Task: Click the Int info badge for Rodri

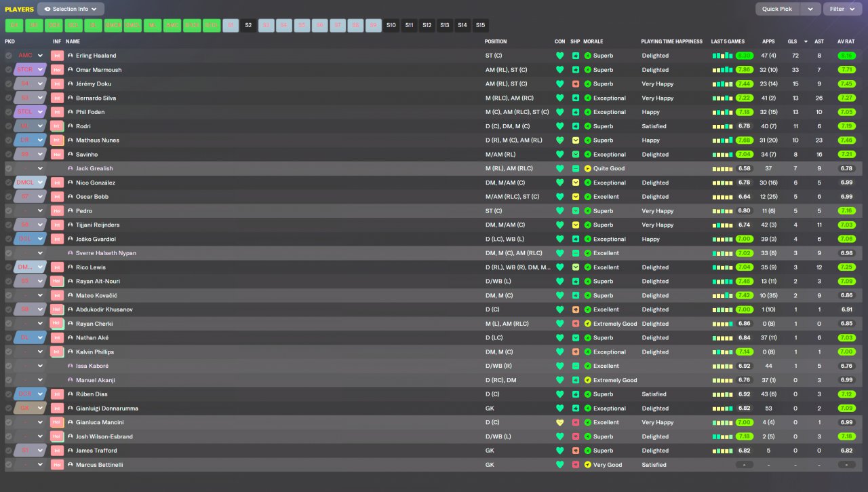Action: pyautogui.click(x=57, y=126)
